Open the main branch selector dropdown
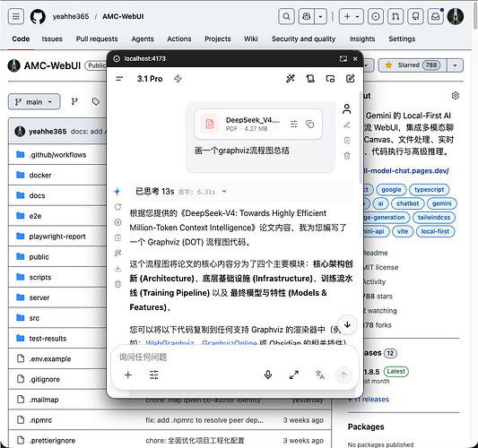 coord(34,102)
